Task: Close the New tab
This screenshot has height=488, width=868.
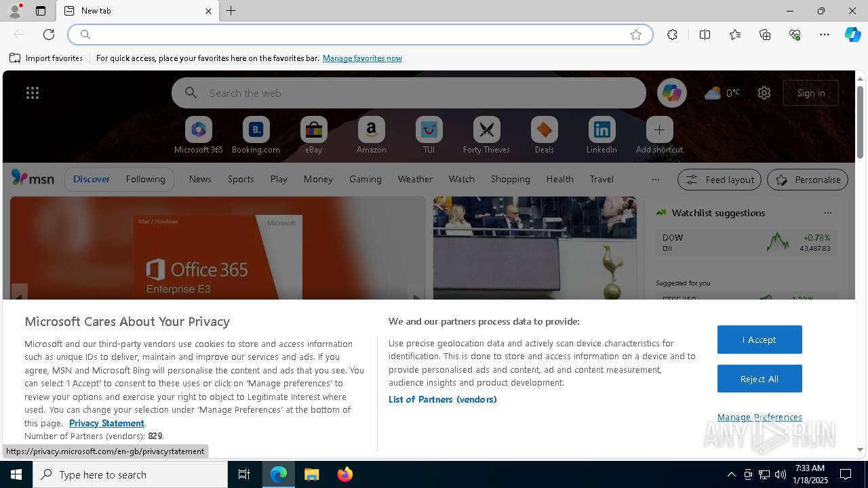Action: 208,11
